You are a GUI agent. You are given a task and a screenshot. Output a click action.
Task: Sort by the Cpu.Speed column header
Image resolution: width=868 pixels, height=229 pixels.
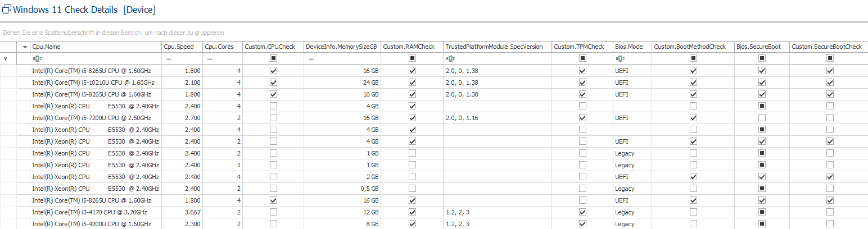click(x=182, y=47)
